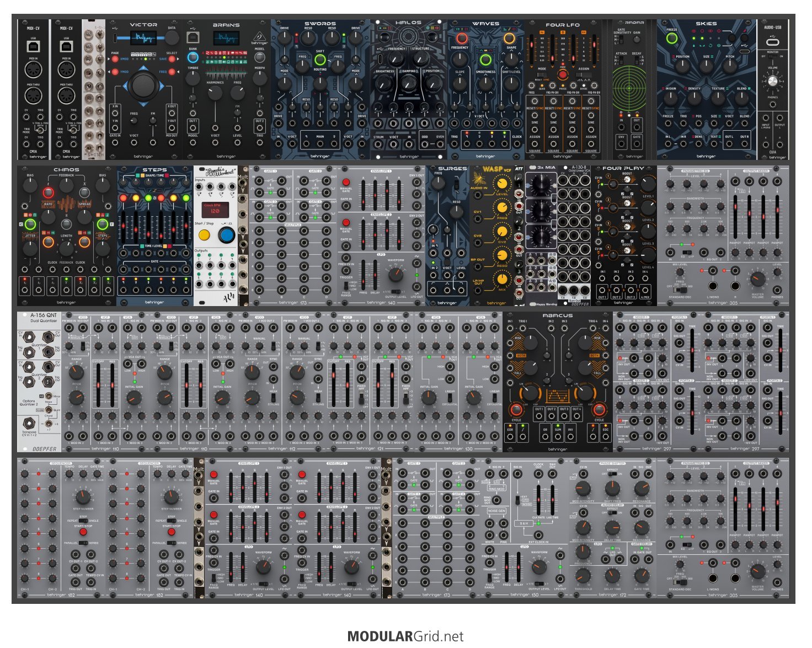Click the gray button above Chaos SPREAD
The width and height of the screenshot is (812, 648).
tap(84, 192)
